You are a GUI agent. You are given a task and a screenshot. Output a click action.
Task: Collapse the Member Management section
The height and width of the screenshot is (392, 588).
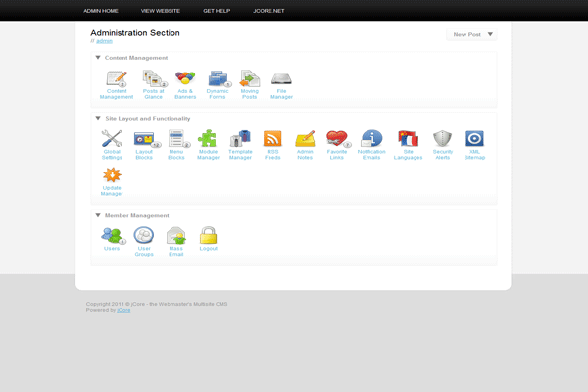pos(98,215)
